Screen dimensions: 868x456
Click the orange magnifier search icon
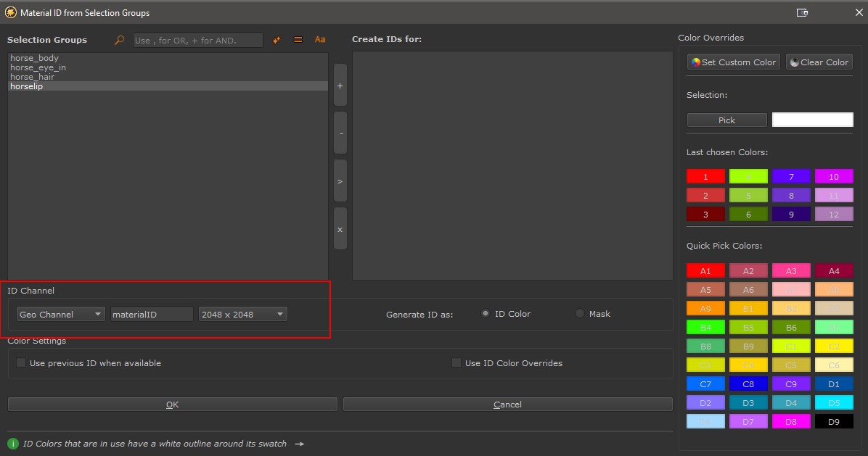click(120, 41)
